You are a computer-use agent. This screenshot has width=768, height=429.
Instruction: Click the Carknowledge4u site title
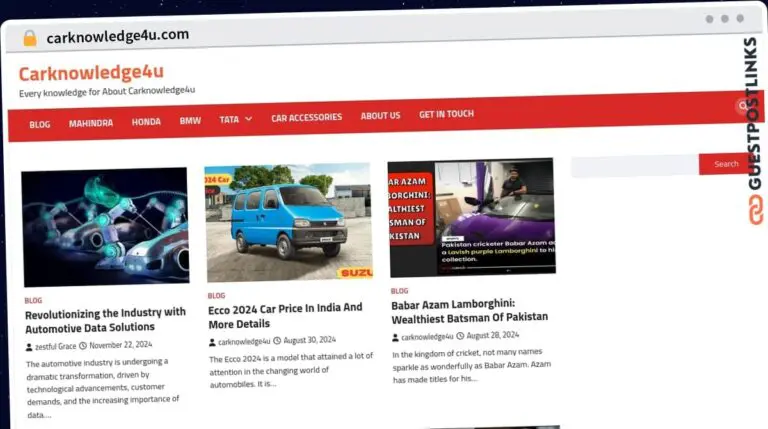pos(91,73)
